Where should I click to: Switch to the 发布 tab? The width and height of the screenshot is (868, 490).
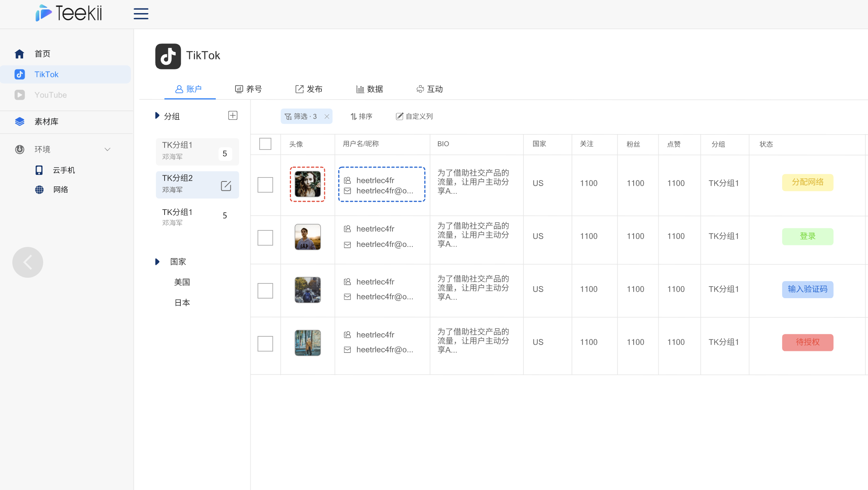(309, 89)
